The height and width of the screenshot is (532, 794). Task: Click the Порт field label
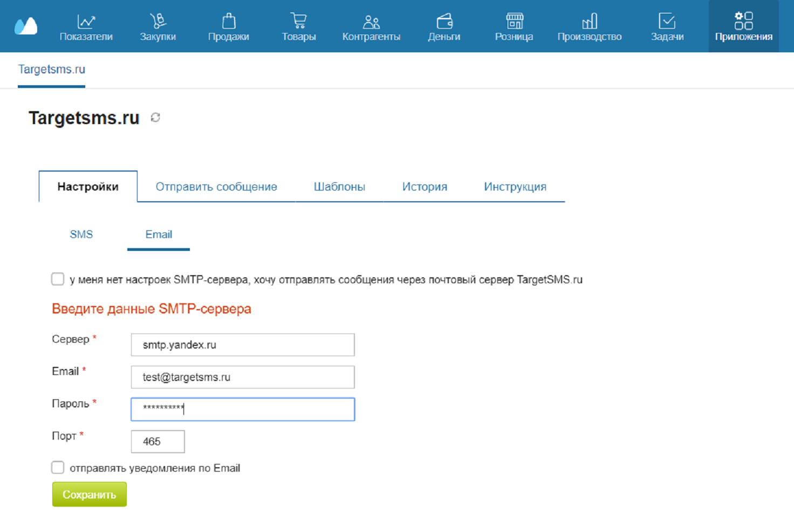(x=64, y=436)
